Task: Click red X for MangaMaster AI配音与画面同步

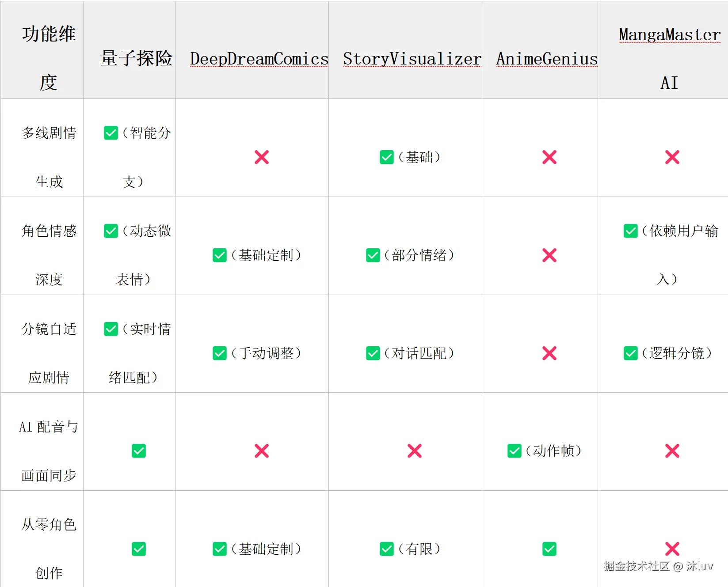Action: pos(672,451)
